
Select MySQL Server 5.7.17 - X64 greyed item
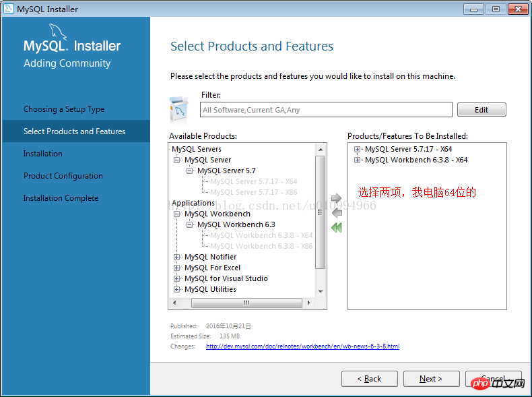253,181
